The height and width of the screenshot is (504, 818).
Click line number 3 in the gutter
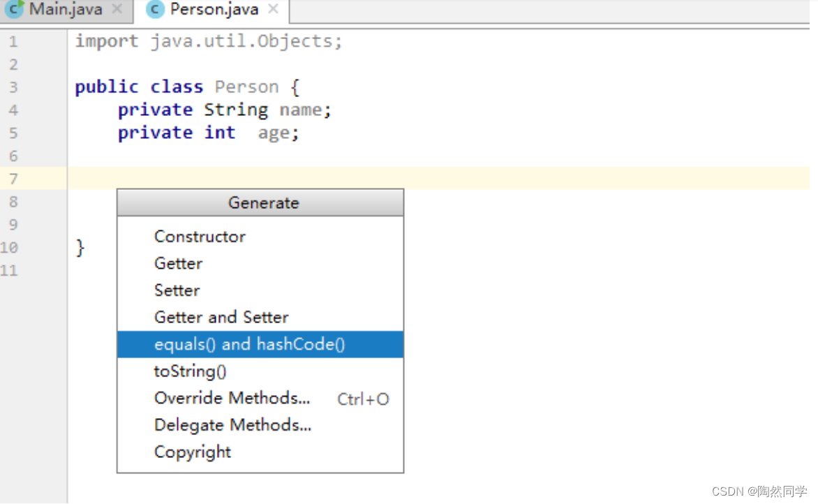pyautogui.click(x=13, y=87)
